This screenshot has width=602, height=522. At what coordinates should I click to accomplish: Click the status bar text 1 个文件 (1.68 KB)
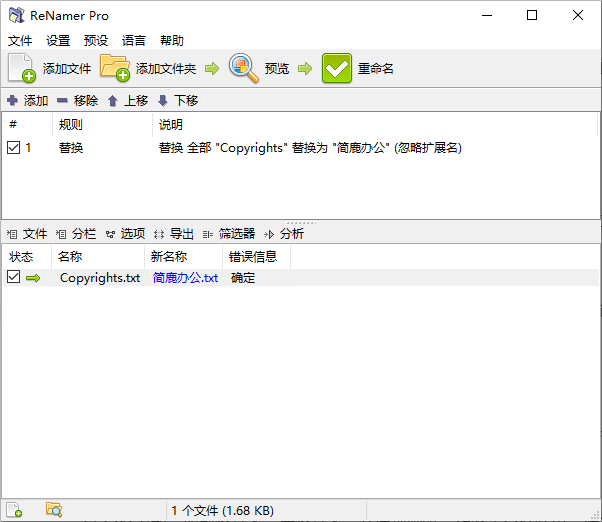pos(222,510)
